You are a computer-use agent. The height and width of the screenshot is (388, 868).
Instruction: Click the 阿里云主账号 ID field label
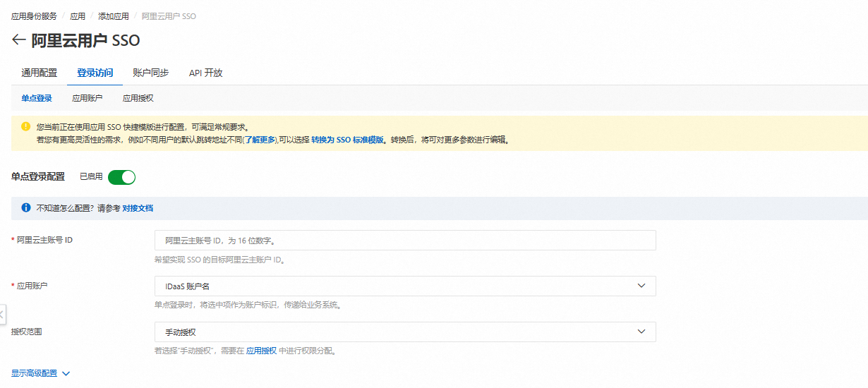click(44, 240)
